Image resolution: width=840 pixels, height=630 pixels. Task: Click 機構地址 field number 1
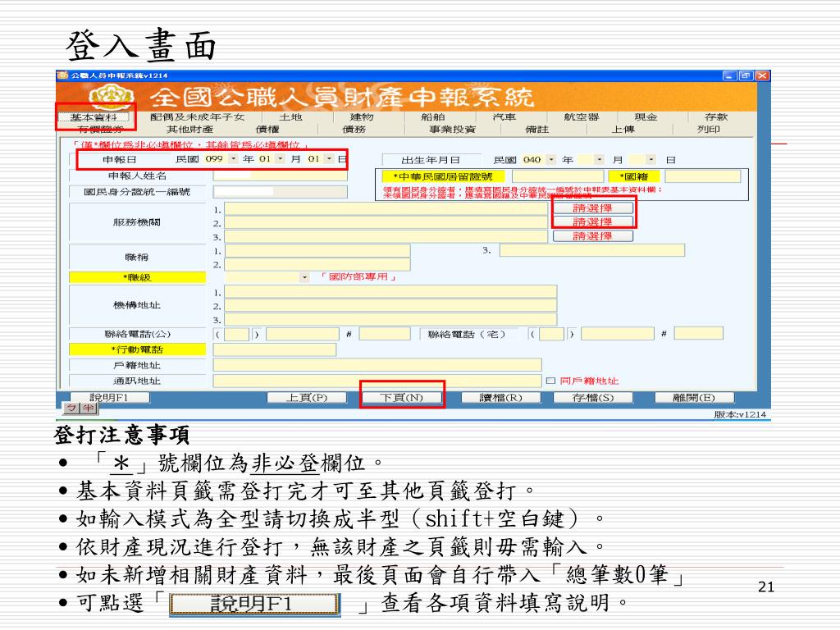tap(390, 292)
